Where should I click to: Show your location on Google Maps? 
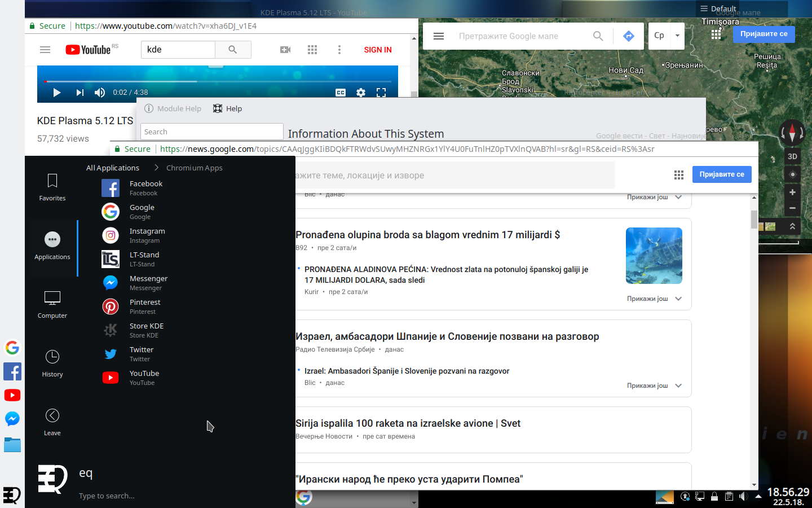(792, 174)
